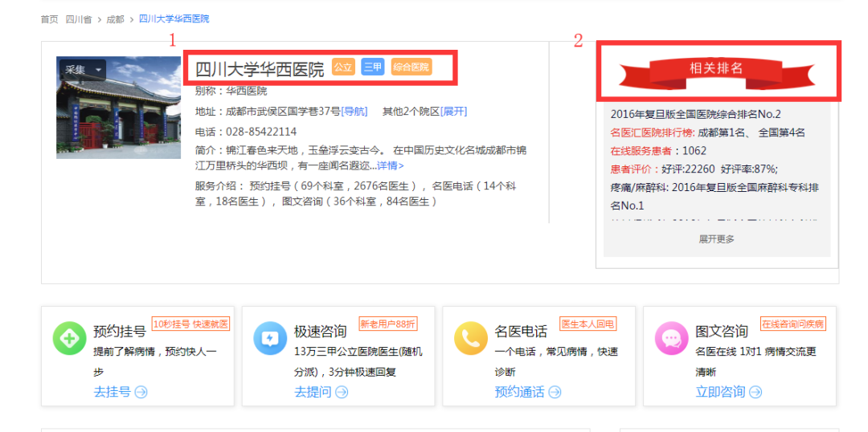Click the arrow icon beside 去挂号
Viewport: 868px width, 432px height.
point(141,392)
